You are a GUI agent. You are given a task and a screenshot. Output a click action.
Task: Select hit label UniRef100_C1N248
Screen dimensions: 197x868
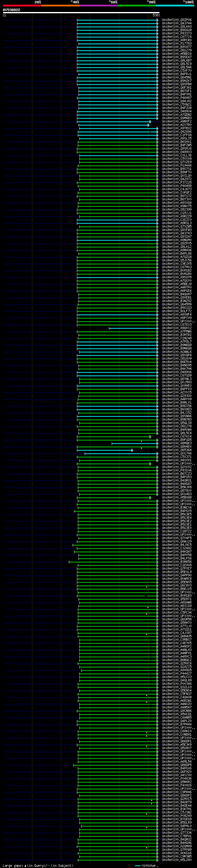click(x=177, y=338)
